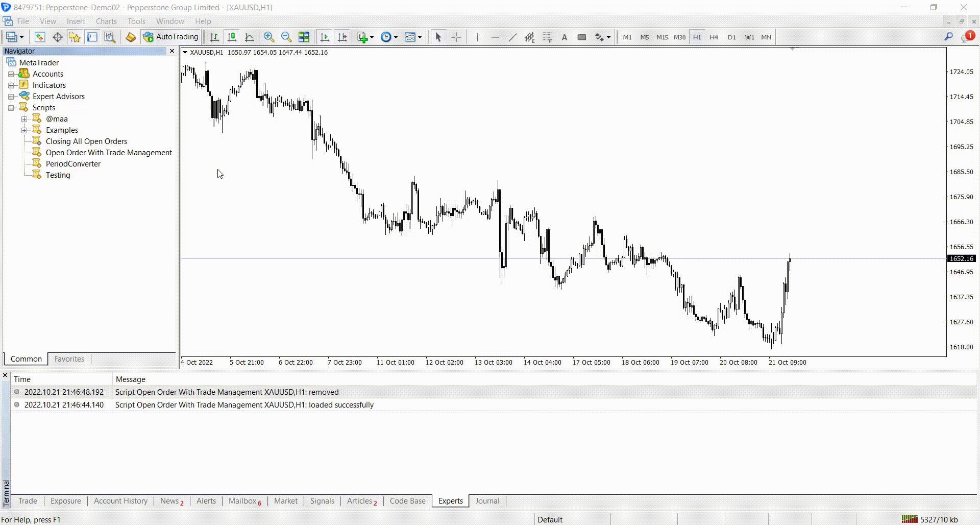This screenshot has height=525, width=980.
Task: Select the Testing script in Navigator
Action: click(x=58, y=175)
